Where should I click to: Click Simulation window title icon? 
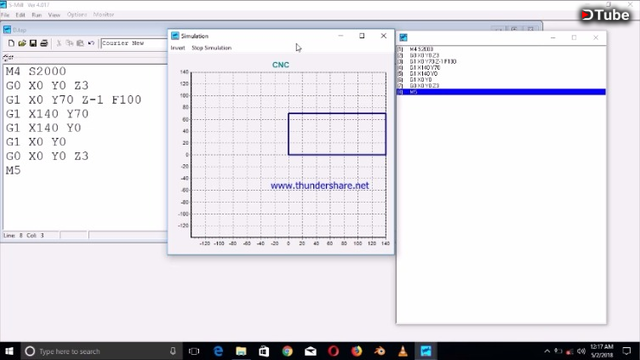[x=175, y=36]
